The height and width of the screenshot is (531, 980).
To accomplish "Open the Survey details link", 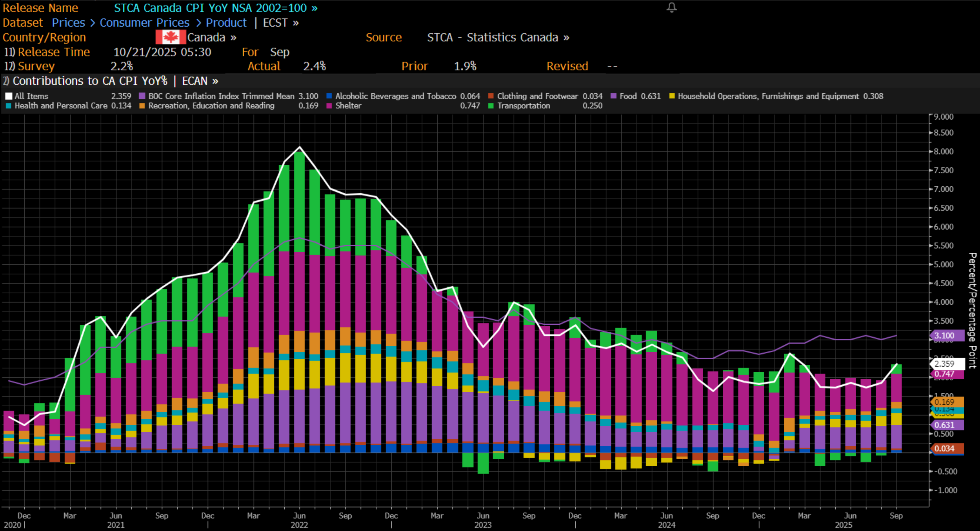I will [x=36, y=66].
